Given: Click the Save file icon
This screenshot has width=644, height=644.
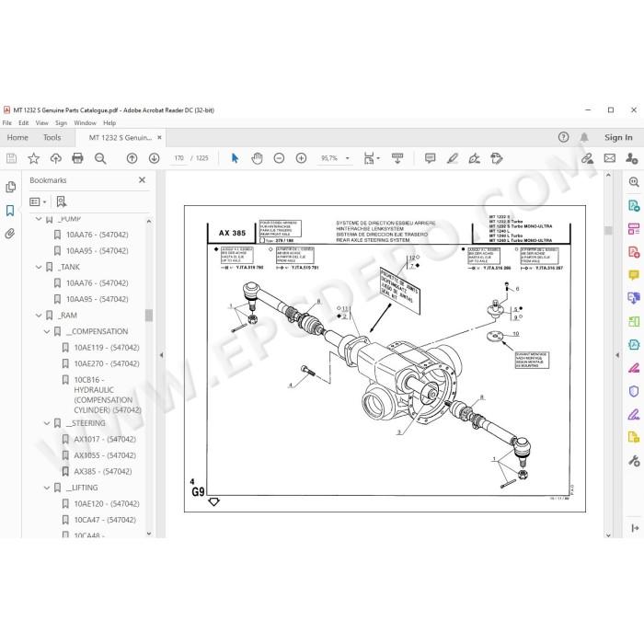Looking at the screenshot, I should [x=11, y=158].
